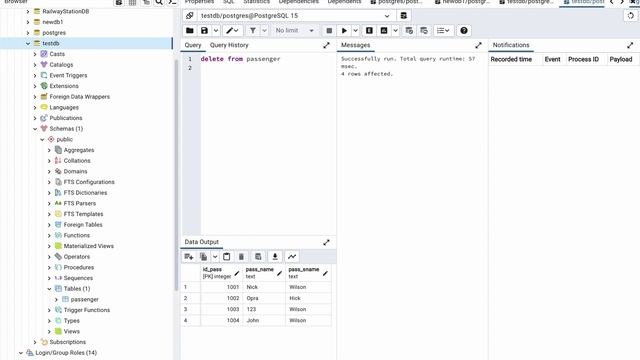The image size is (640, 360).
Task: Click the Explain Analyze icon
Action: pyautogui.click(x=384, y=31)
